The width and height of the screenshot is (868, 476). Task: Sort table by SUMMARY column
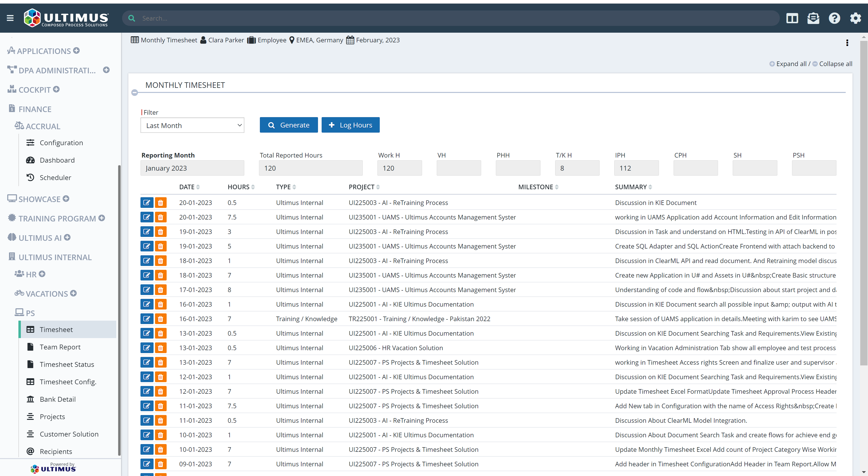point(634,187)
